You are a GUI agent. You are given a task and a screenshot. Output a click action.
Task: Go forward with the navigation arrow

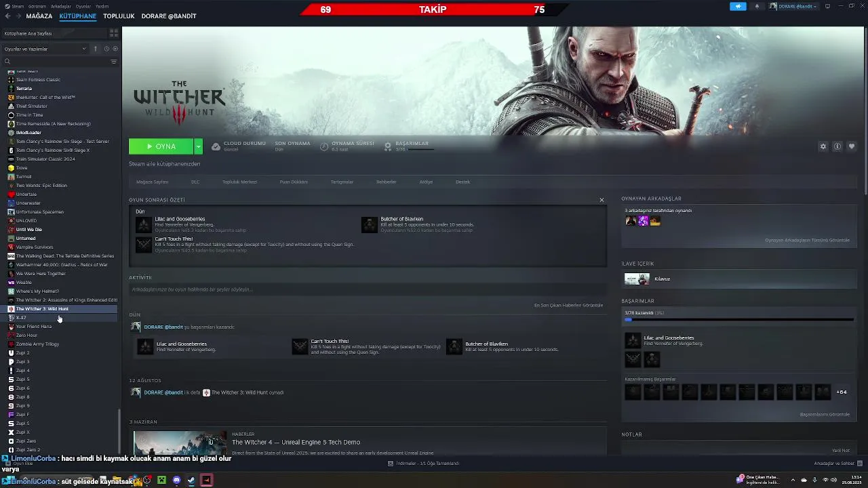click(x=18, y=16)
